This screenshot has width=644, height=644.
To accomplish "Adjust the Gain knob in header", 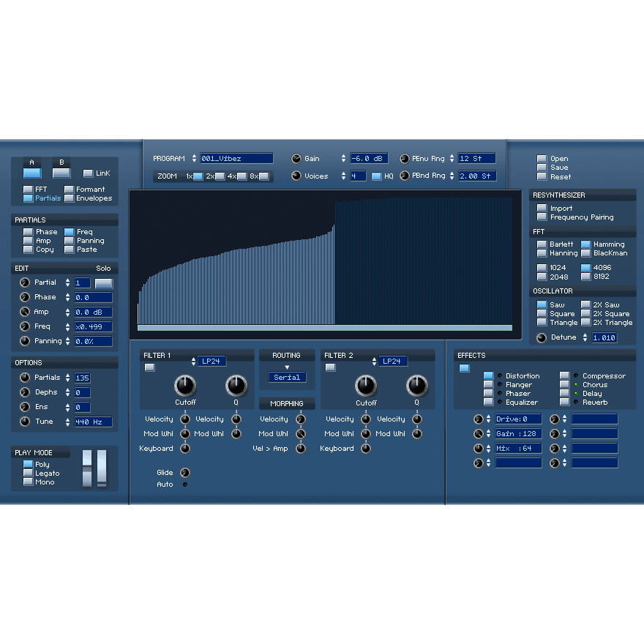I will [296, 159].
